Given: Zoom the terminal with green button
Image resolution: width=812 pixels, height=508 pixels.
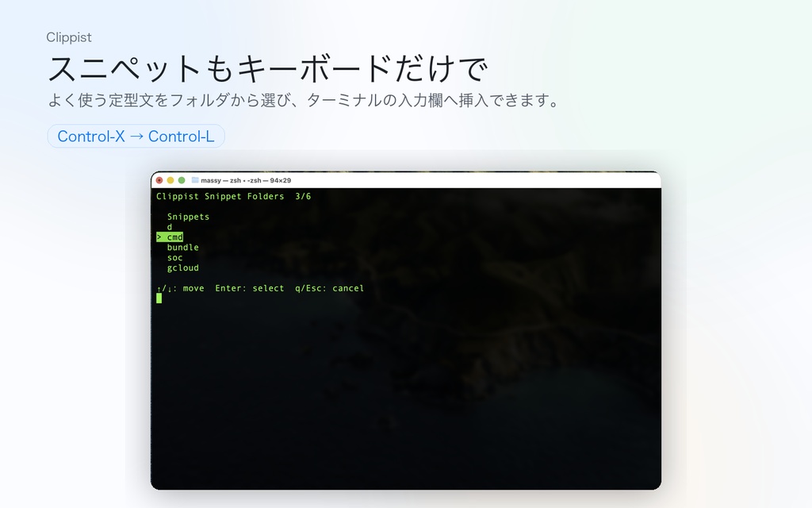Looking at the screenshot, I should point(182,180).
